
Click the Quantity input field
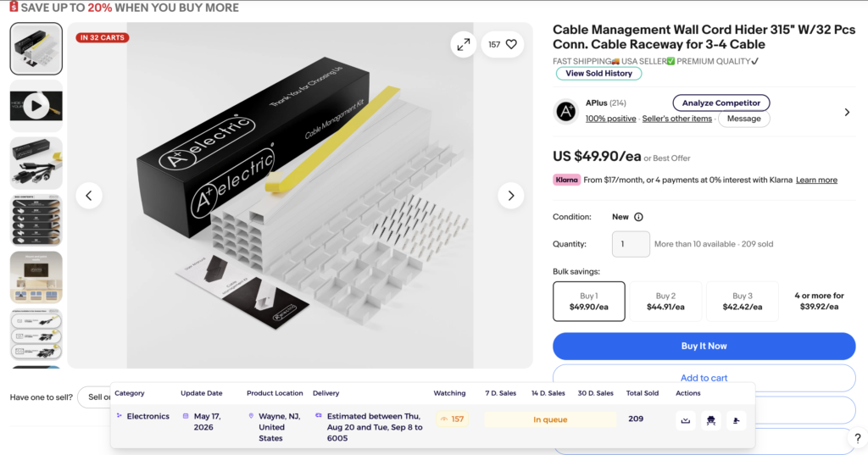pyautogui.click(x=631, y=244)
